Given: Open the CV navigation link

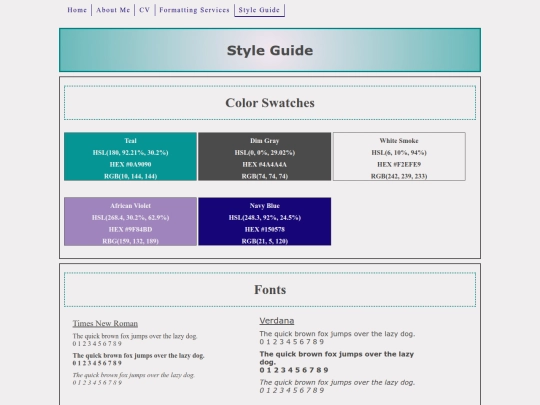Looking at the screenshot, I should pyautogui.click(x=145, y=10).
